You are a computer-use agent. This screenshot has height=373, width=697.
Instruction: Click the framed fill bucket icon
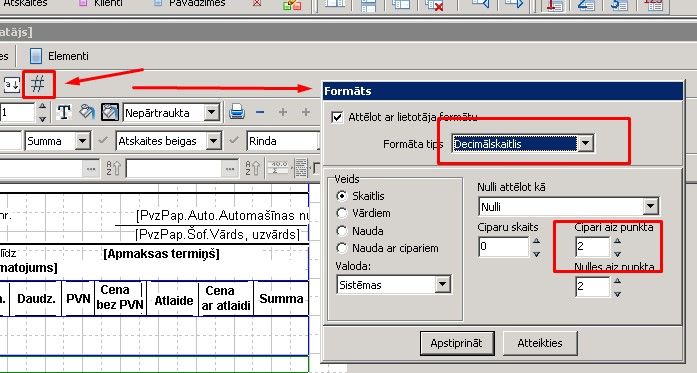110,112
